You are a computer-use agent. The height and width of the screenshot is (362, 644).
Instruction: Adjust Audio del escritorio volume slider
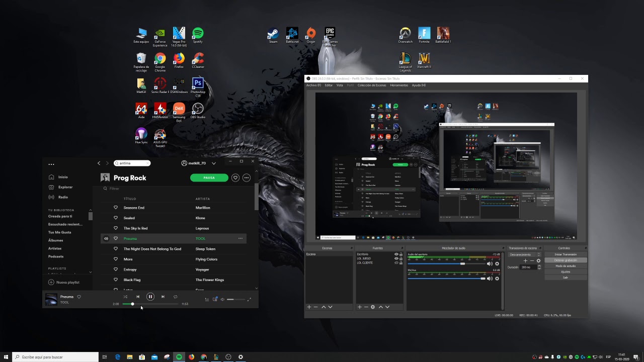point(446,264)
